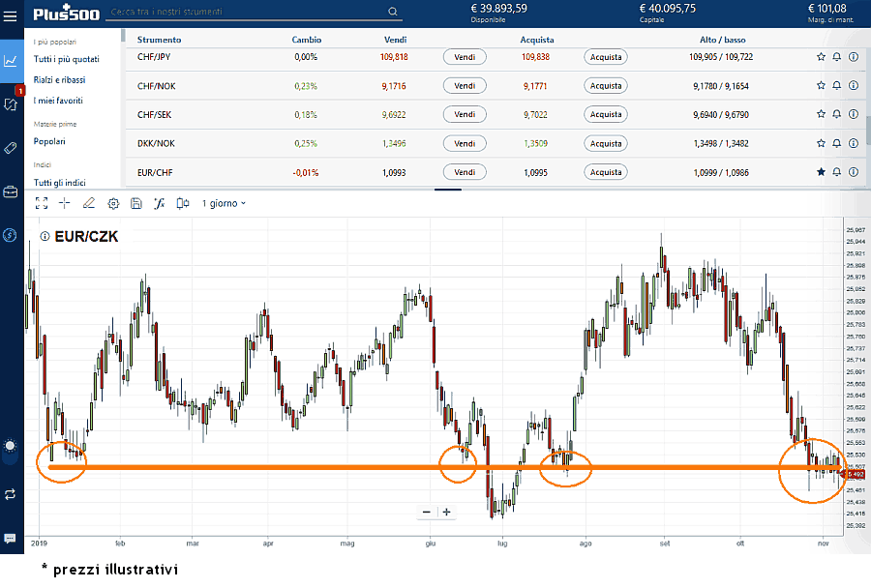The height and width of the screenshot is (588, 871).
Task: Open chart settings gear
Action: click(x=113, y=204)
